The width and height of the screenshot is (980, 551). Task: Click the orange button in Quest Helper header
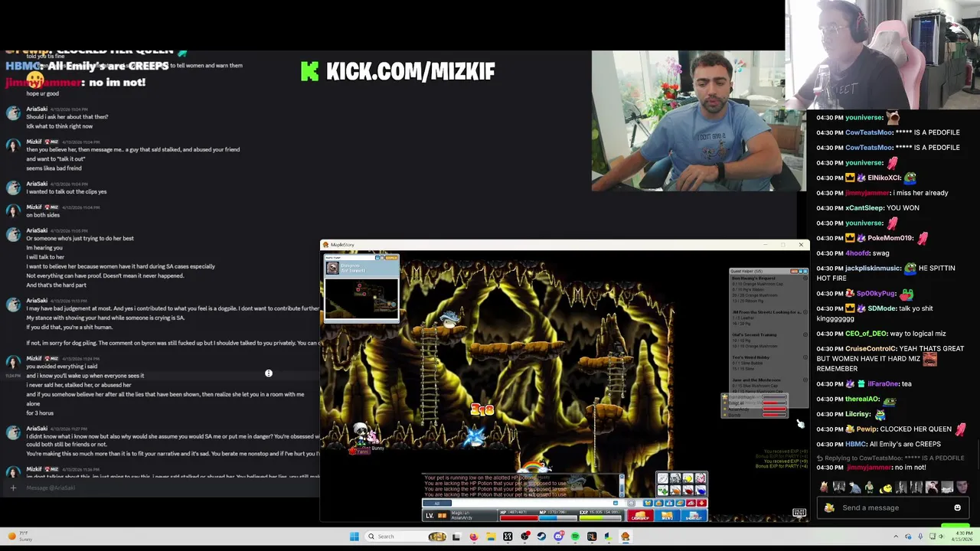click(x=794, y=271)
